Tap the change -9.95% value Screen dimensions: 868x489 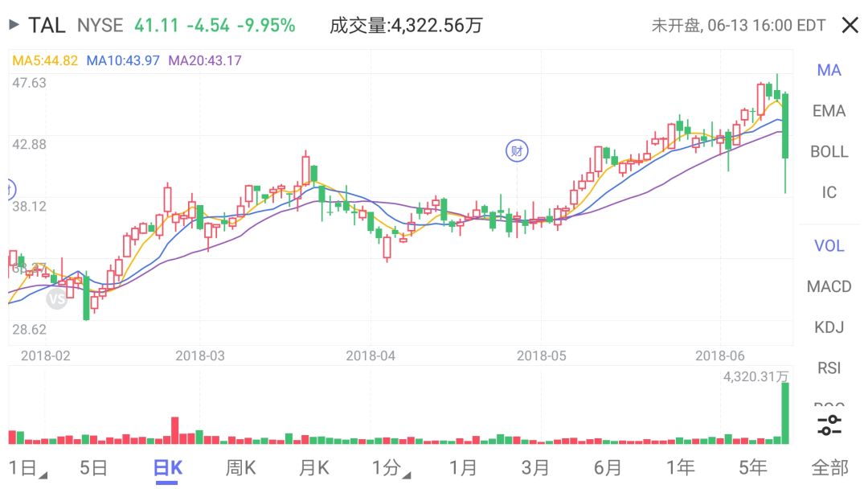266,26
